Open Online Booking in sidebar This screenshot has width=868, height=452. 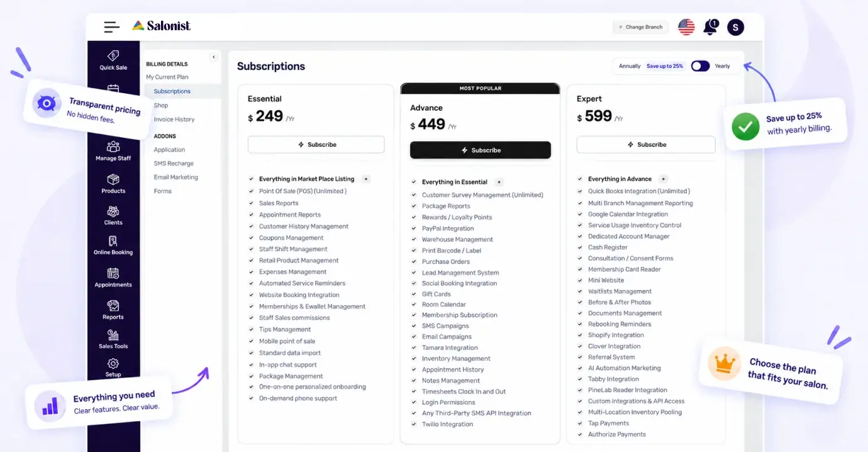coord(113,246)
